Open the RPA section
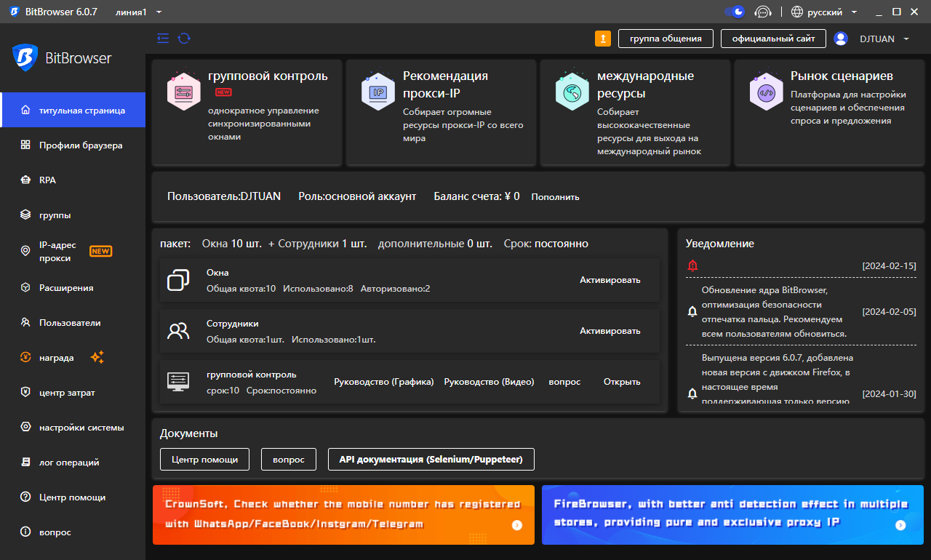Viewport: 931px width, 560px height. point(73,180)
